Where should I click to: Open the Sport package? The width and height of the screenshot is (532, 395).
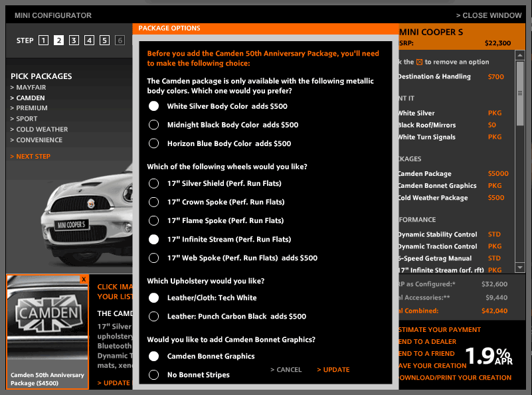pos(24,119)
